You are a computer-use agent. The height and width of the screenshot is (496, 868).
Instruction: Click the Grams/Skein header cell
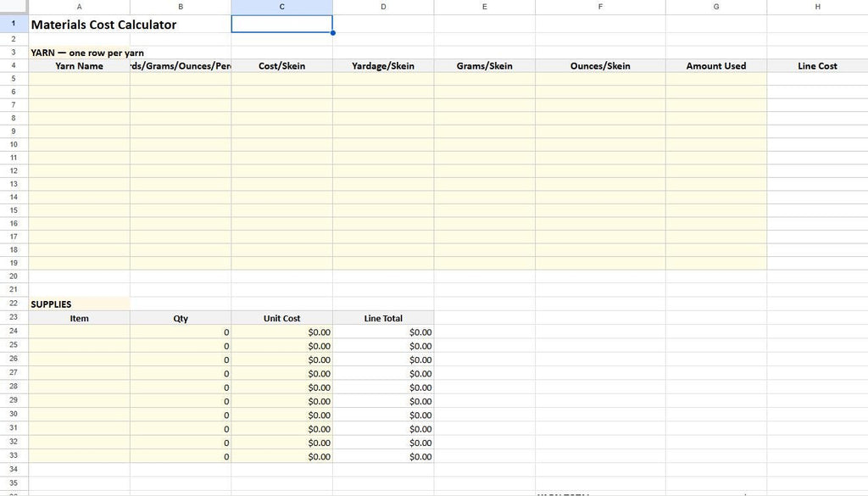[484, 66]
